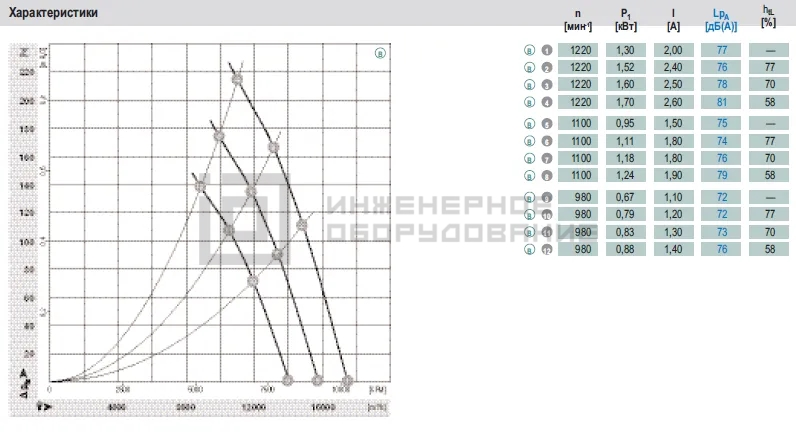Click the P1 [кВт] column header

point(625,20)
